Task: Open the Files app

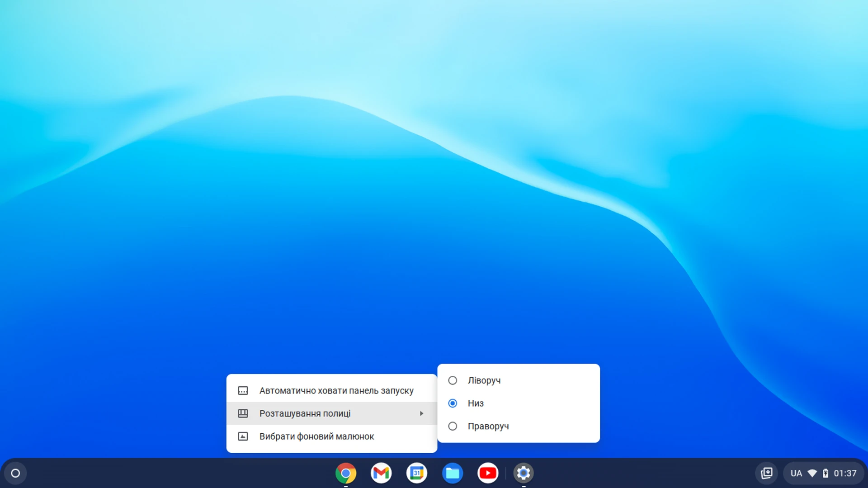Action: pyautogui.click(x=453, y=473)
